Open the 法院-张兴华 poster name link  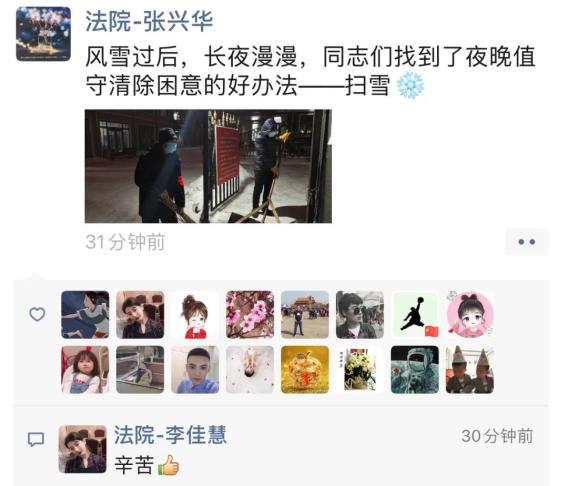[149, 21]
